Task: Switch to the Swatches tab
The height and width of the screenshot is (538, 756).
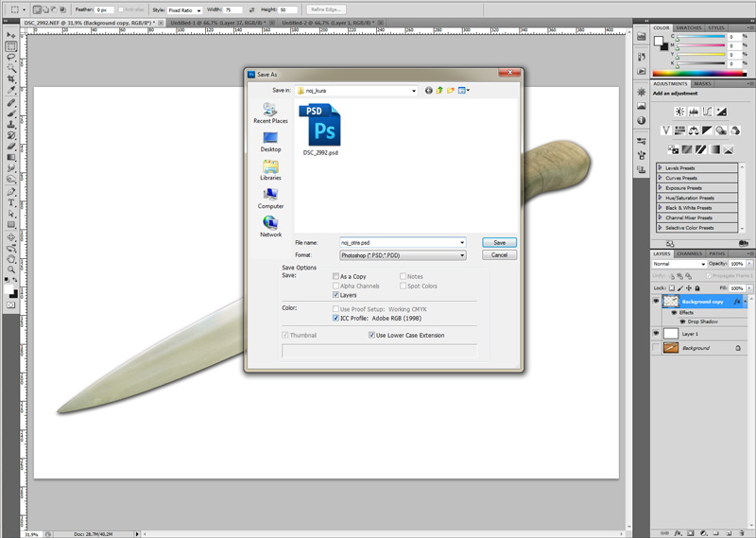Action: point(689,27)
